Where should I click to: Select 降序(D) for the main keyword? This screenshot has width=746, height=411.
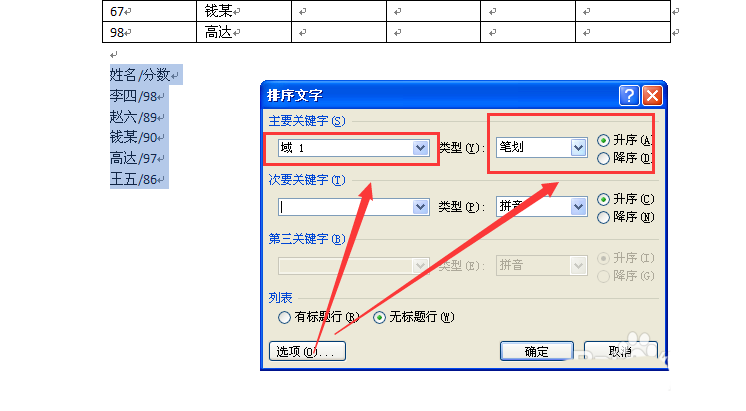click(x=603, y=158)
